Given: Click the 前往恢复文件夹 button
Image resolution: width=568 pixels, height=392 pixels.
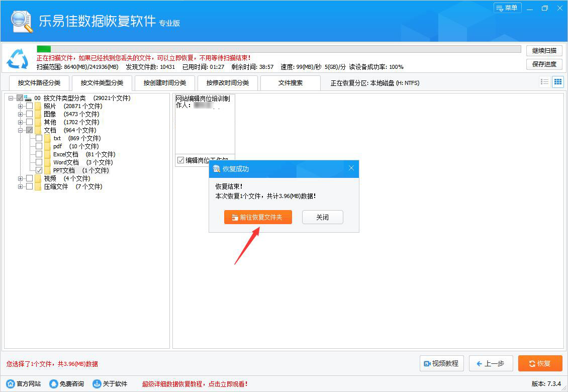Looking at the screenshot, I should pos(258,217).
